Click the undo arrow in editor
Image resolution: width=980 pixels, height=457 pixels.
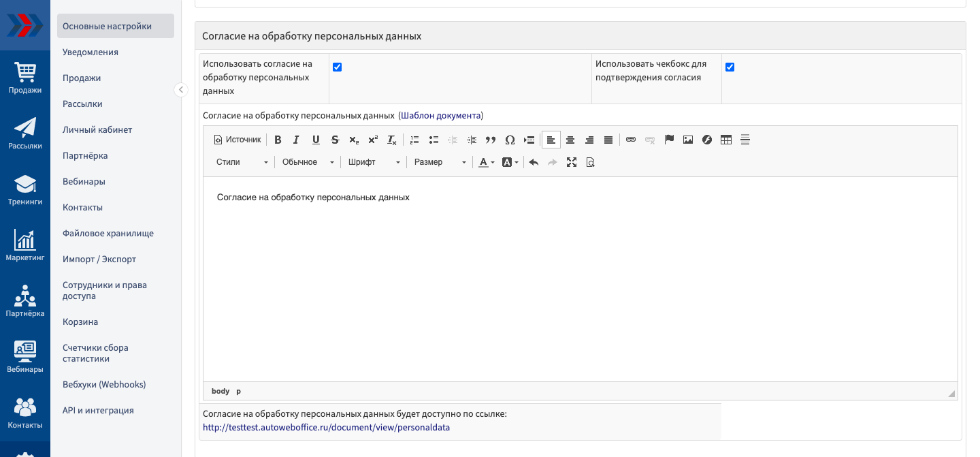[534, 162]
